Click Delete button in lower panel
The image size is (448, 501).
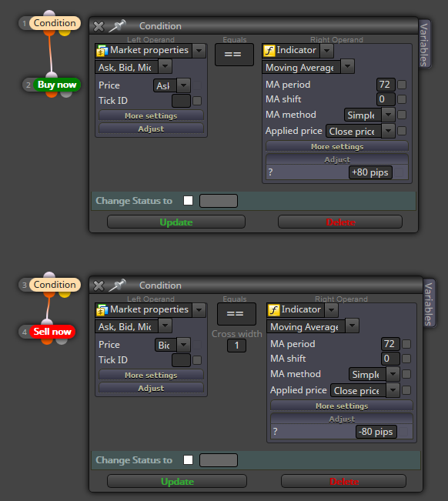point(344,481)
